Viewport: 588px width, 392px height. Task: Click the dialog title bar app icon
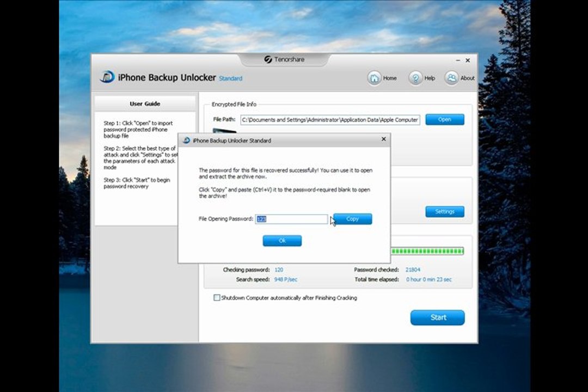click(186, 140)
